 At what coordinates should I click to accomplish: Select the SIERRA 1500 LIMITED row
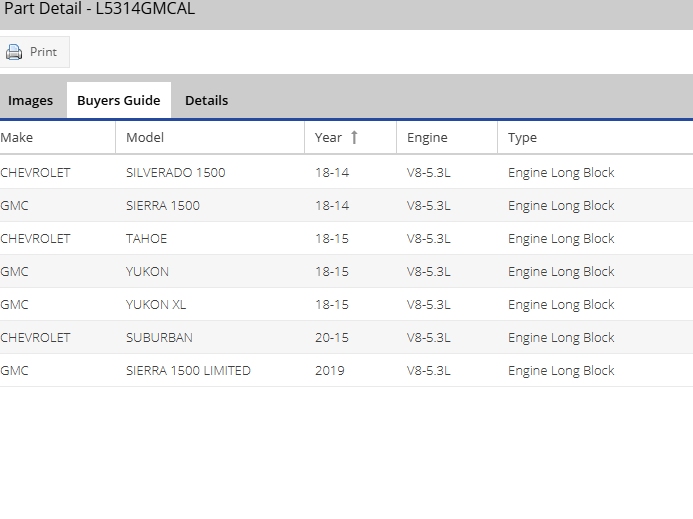click(188, 371)
